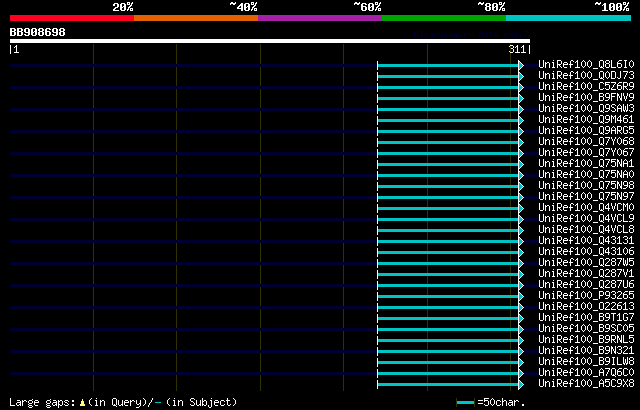Click the UniRef100_Q43131 subject name

coord(586,241)
